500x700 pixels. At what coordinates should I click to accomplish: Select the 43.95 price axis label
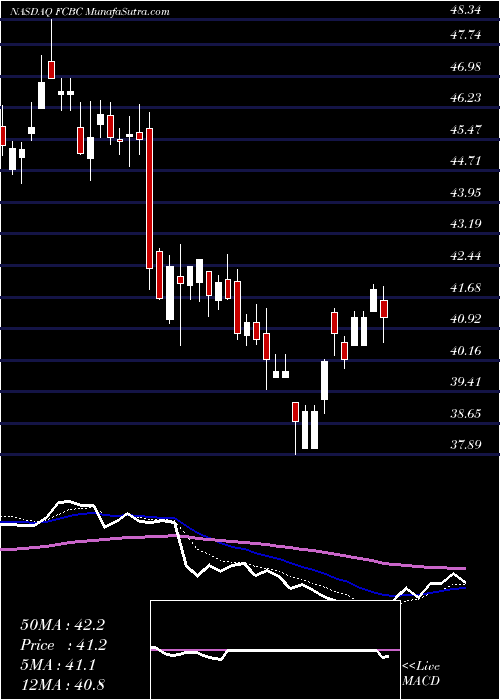(465, 193)
